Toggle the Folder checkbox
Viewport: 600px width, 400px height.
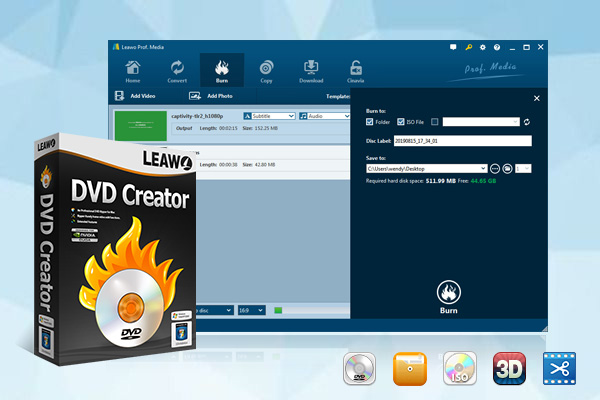[370, 122]
